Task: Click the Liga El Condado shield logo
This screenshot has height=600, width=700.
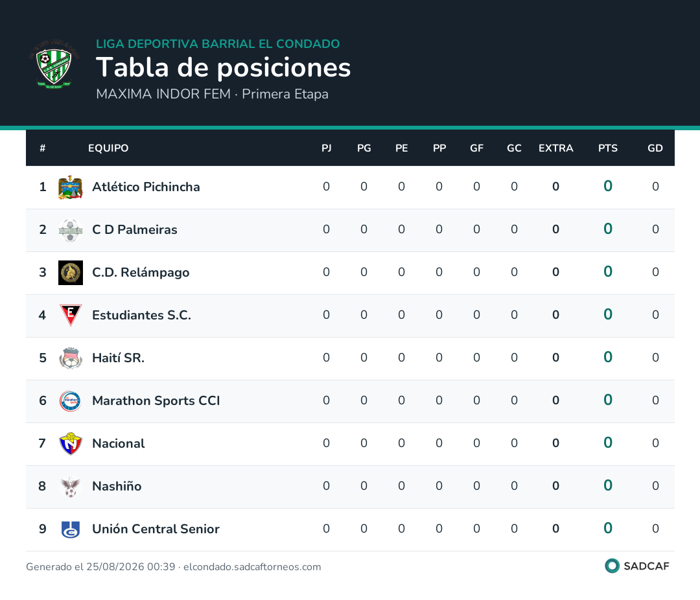Action: click(x=54, y=64)
